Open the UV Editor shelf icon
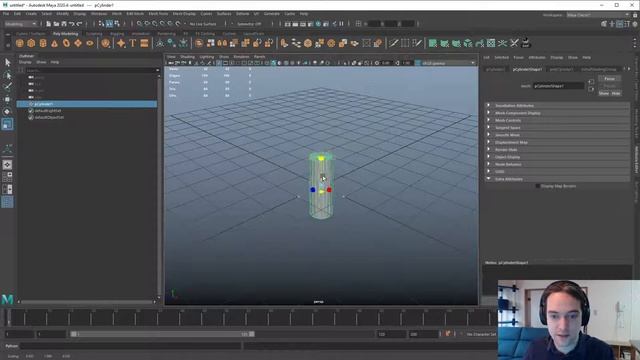This screenshot has height=360, width=640. (x=491, y=43)
